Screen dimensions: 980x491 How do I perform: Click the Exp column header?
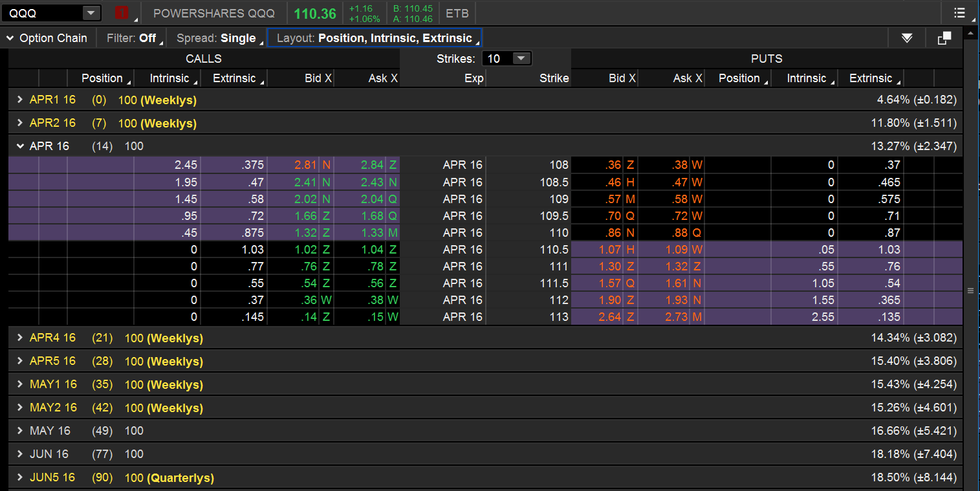click(474, 78)
